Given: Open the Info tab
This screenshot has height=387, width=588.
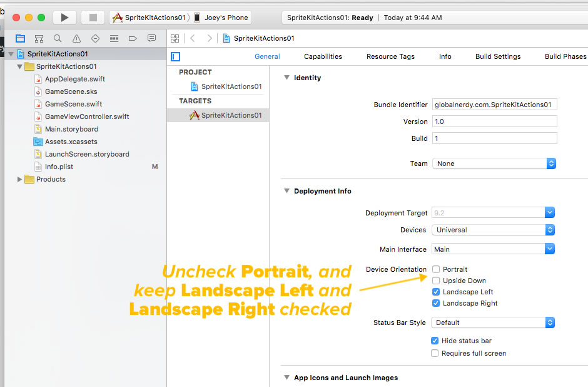Looking at the screenshot, I should (x=445, y=56).
